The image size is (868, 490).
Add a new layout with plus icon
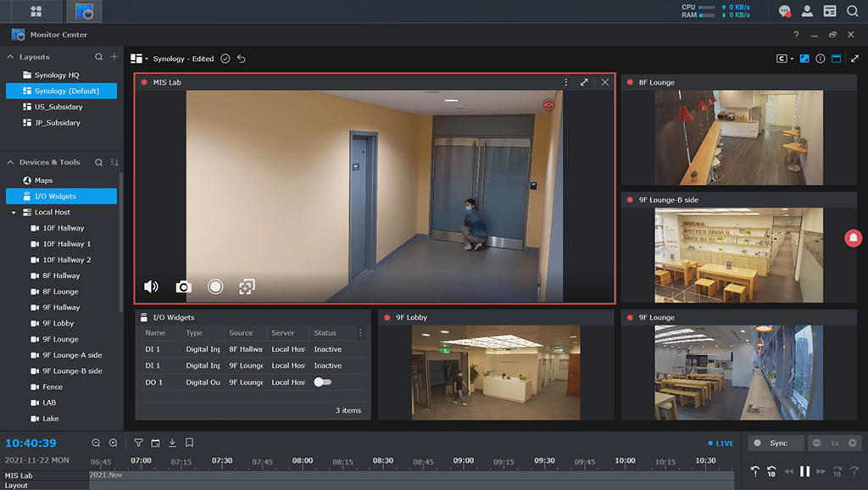(x=114, y=57)
